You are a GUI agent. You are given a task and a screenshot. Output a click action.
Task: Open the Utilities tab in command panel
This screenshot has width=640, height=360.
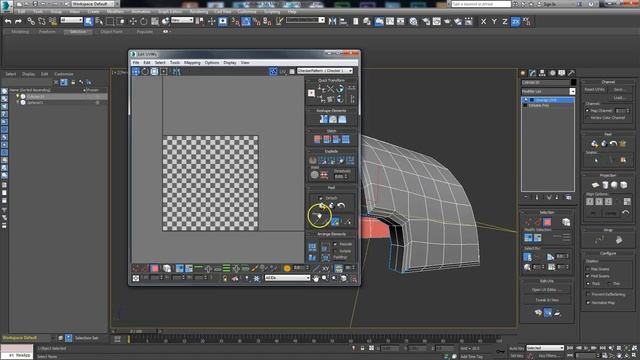point(571,73)
